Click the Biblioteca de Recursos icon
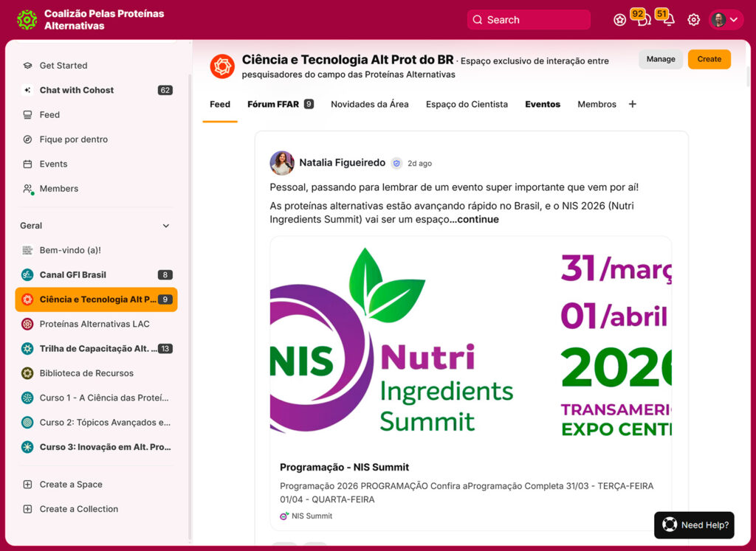 27,373
